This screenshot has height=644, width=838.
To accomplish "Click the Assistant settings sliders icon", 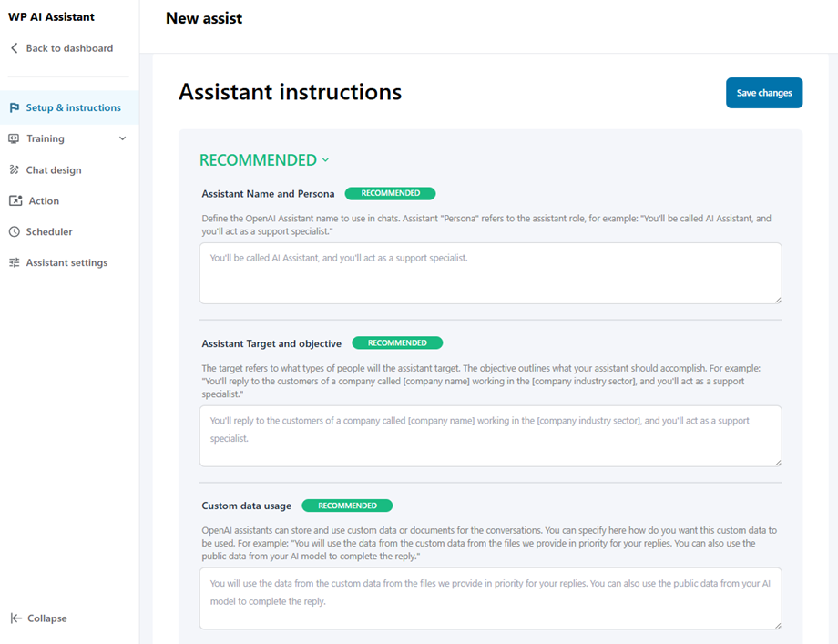I will pyautogui.click(x=15, y=262).
